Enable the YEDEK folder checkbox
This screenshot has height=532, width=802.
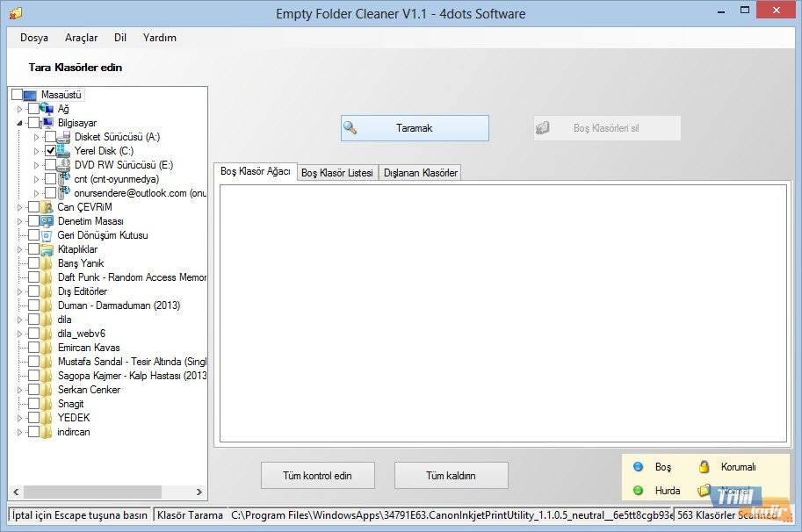click(33, 418)
